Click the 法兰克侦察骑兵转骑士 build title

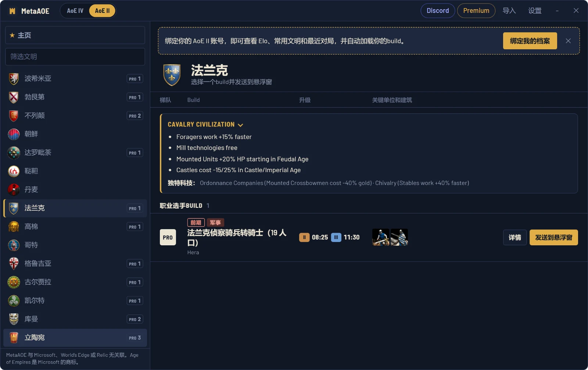tap(237, 238)
